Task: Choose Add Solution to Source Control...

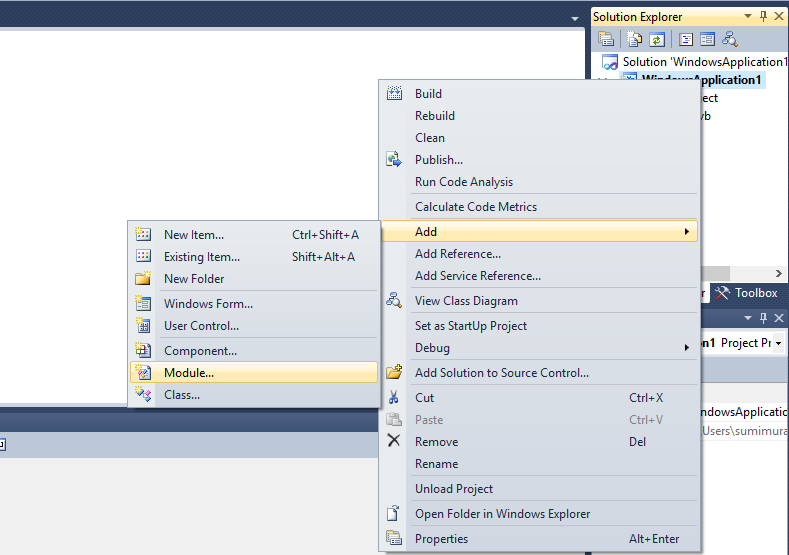Action: [x=539, y=372]
